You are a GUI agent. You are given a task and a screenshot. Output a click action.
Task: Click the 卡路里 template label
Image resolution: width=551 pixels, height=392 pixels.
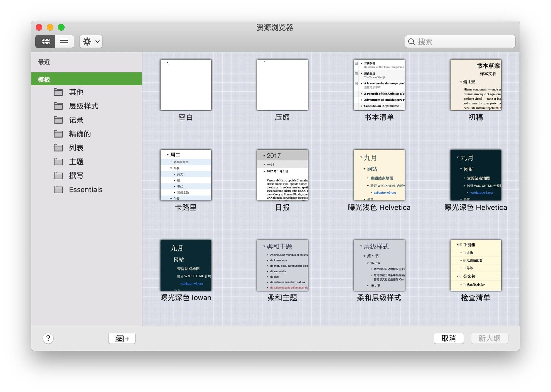pyautogui.click(x=186, y=207)
